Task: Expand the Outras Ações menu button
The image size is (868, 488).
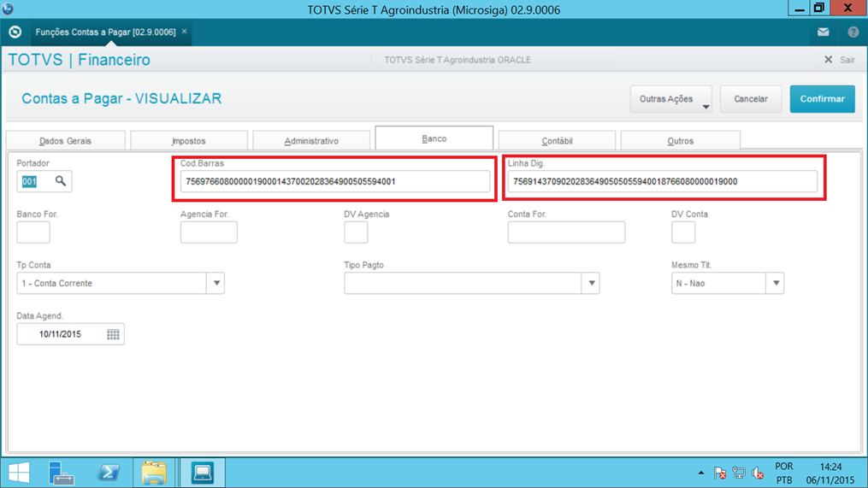Action: point(671,99)
